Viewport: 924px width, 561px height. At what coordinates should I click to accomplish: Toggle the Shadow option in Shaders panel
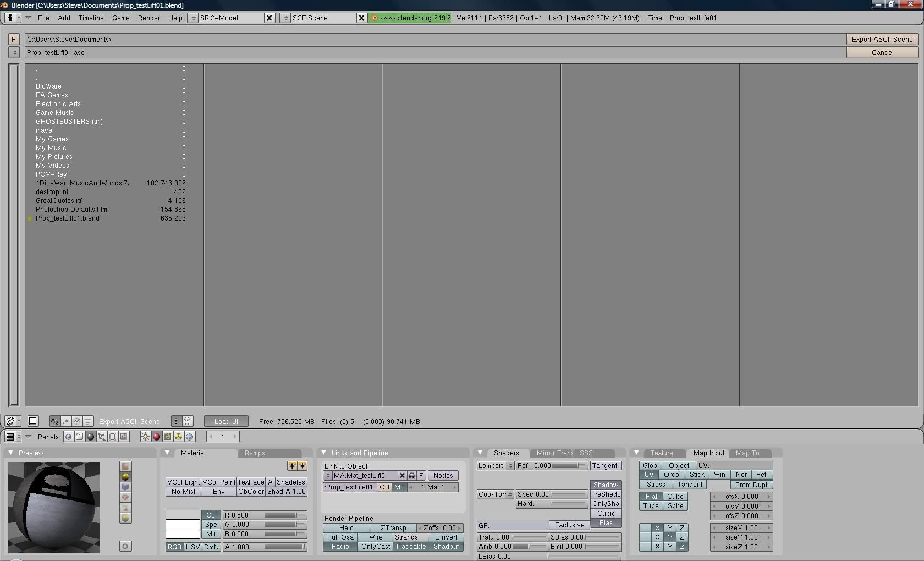606,485
